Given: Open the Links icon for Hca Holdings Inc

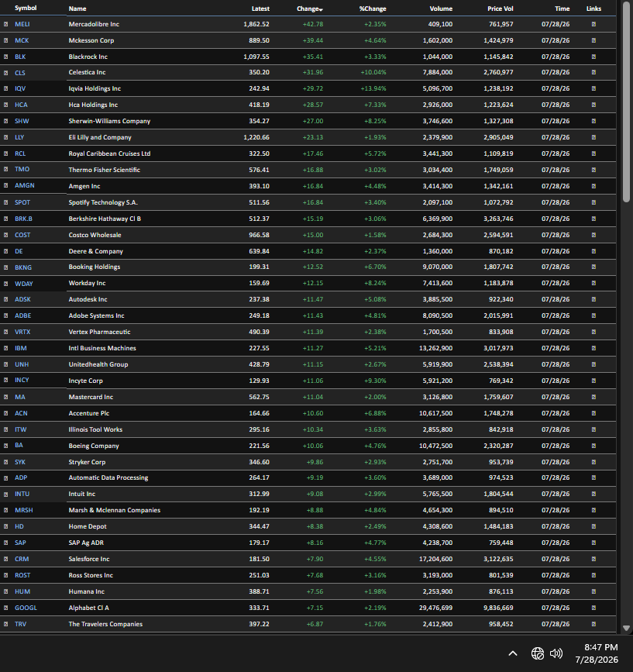Looking at the screenshot, I should pyautogui.click(x=593, y=105).
